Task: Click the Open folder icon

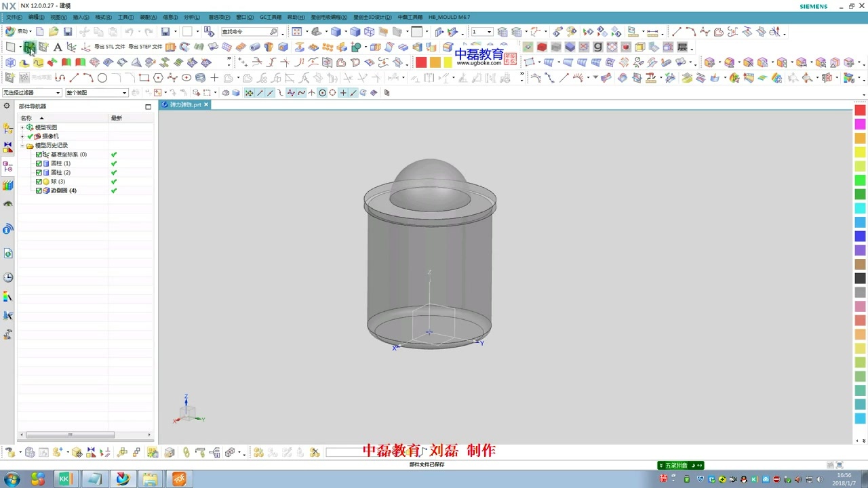Action: tap(54, 32)
